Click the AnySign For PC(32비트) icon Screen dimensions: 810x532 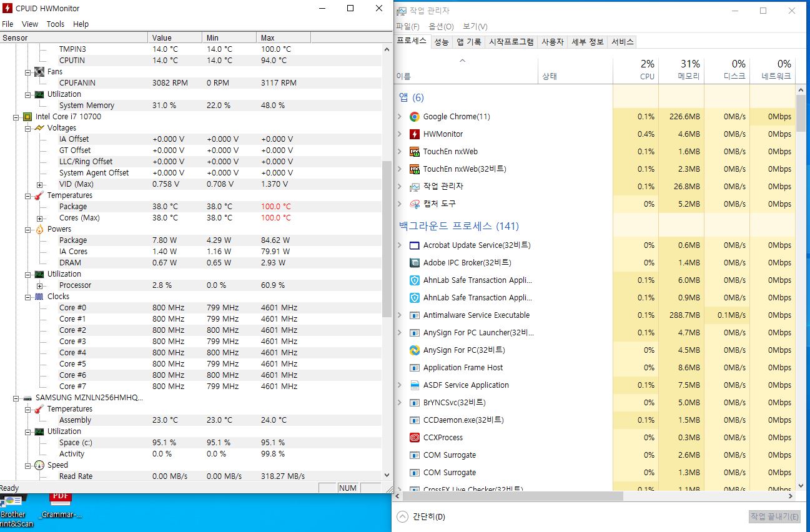click(414, 350)
